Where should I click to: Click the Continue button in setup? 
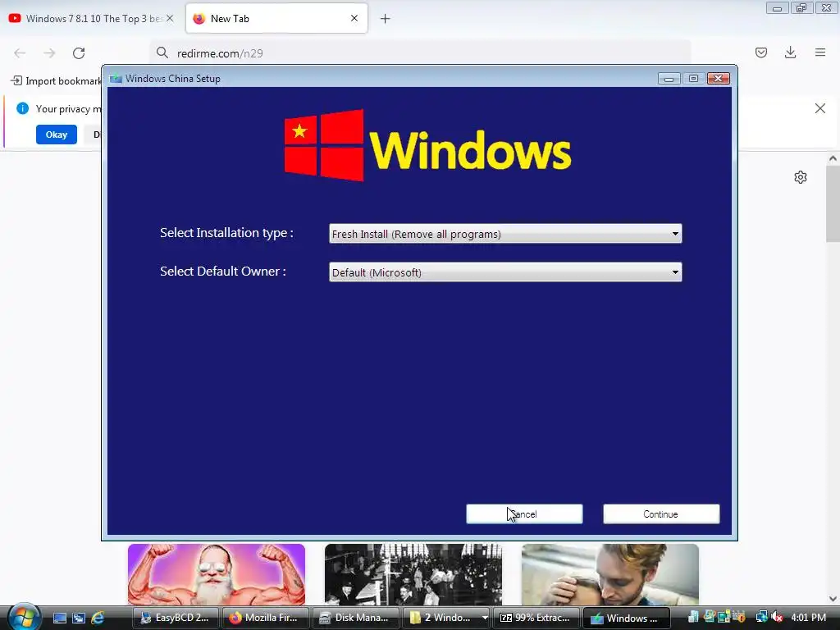pyautogui.click(x=661, y=514)
